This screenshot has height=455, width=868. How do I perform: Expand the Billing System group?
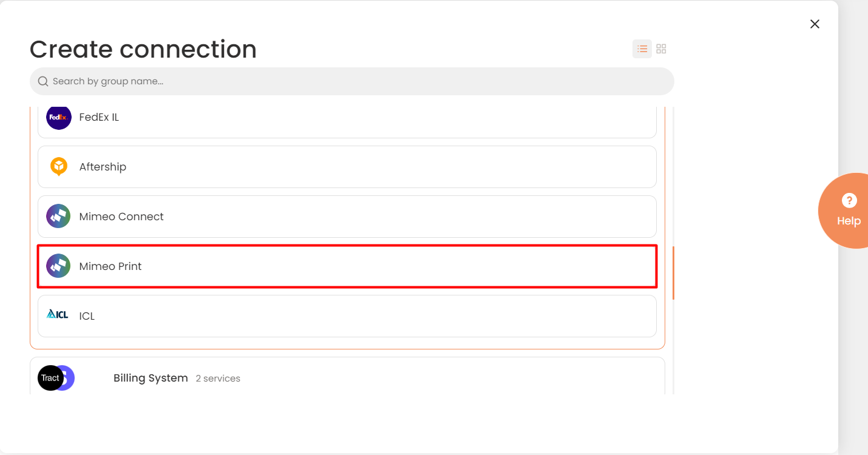pyautogui.click(x=347, y=378)
